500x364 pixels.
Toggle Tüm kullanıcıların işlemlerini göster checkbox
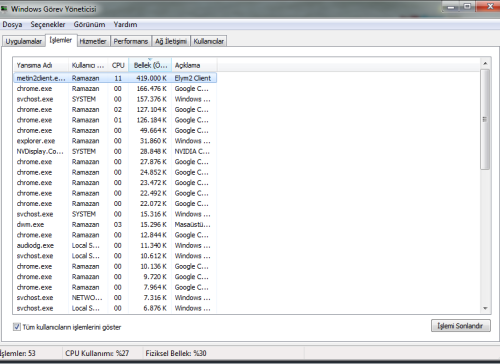tap(17, 327)
